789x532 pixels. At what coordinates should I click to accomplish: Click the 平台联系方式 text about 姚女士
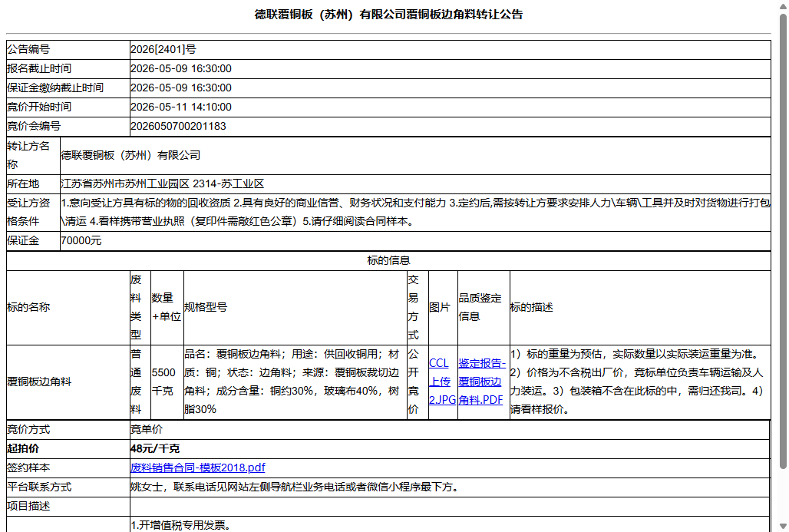point(296,487)
